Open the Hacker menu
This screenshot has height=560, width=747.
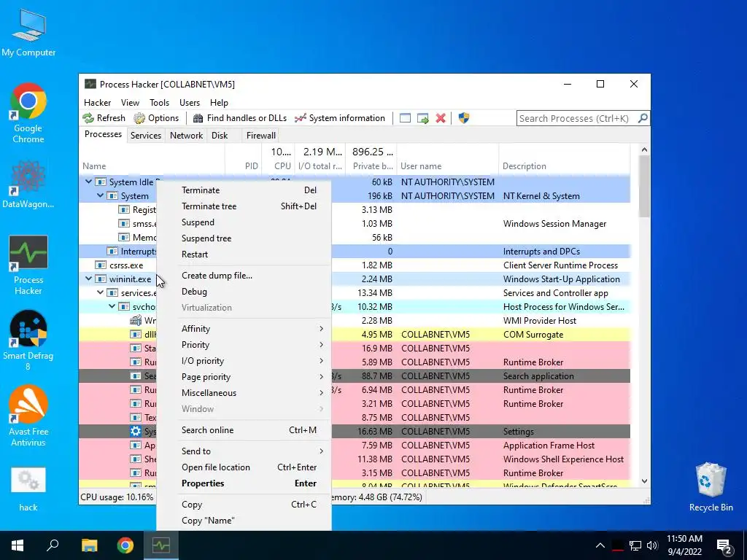click(x=97, y=102)
